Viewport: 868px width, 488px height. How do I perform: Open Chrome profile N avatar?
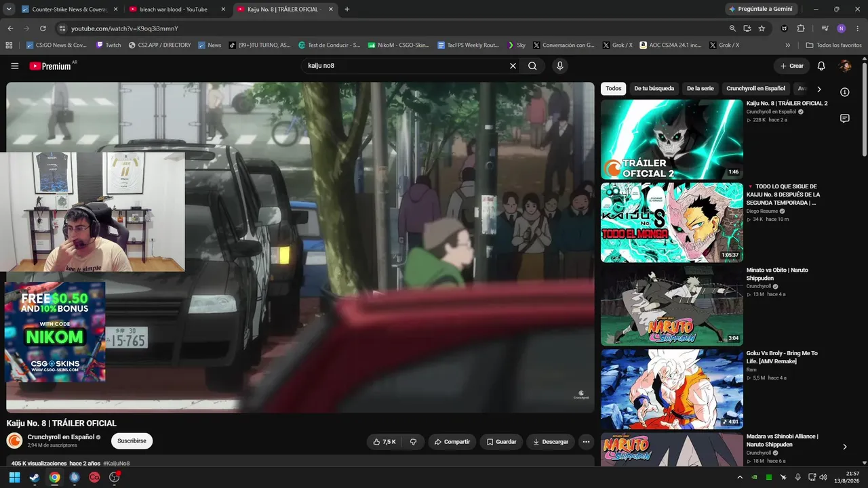(841, 28)
